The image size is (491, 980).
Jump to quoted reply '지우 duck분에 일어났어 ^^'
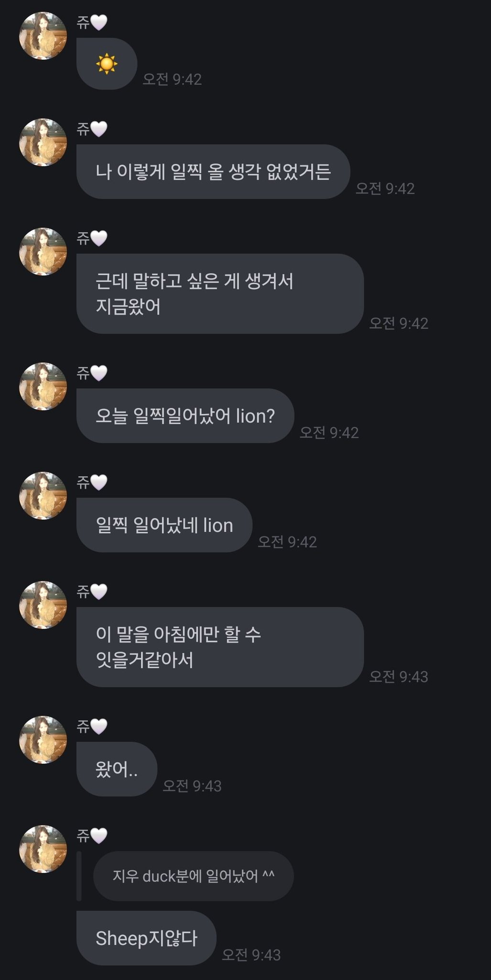[x=194, y=876]
